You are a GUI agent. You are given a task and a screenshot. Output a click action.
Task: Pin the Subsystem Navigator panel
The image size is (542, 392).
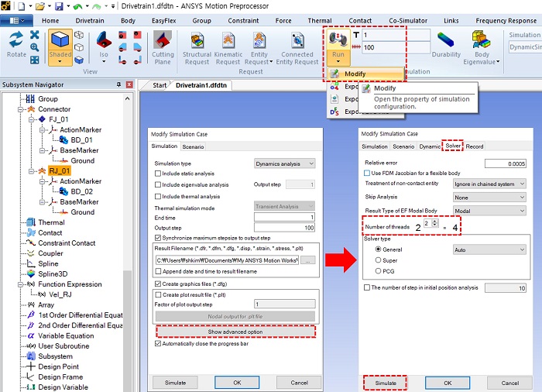(118, 84)
